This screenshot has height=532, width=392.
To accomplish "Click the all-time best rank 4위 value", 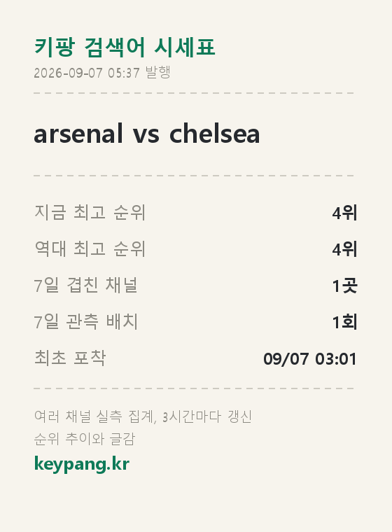I will point(344,249).
